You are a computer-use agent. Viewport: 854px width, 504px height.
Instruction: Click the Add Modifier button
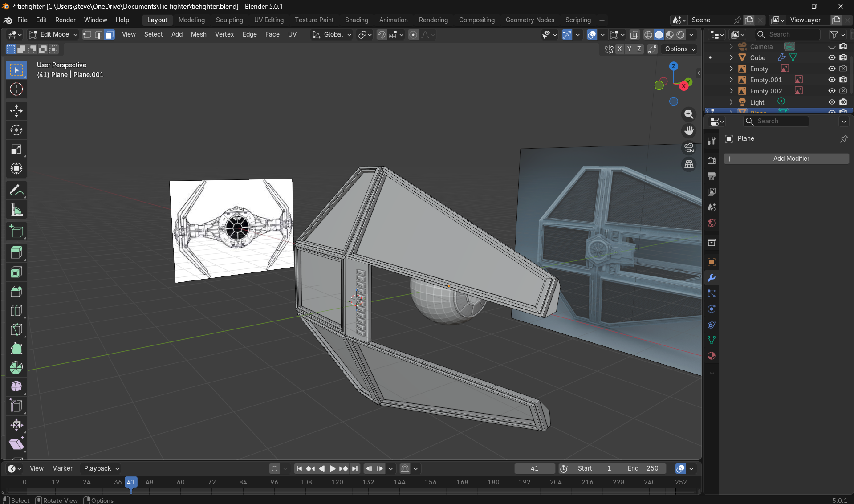[786, 159]
